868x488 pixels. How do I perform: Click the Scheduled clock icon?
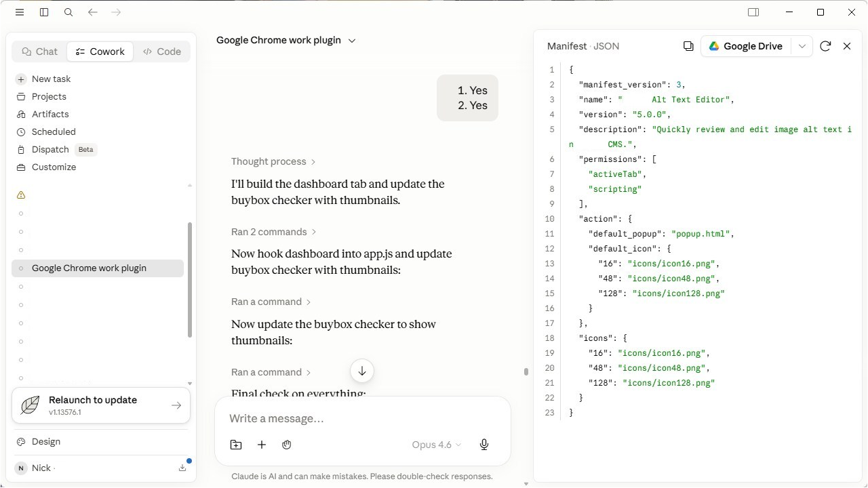click(21, 131)
